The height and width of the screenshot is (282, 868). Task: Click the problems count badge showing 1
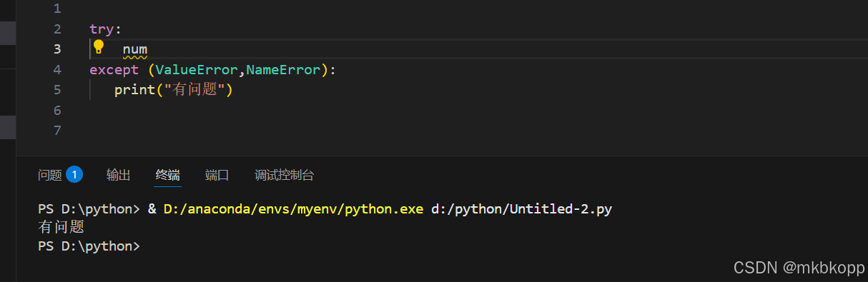(74, 174)
